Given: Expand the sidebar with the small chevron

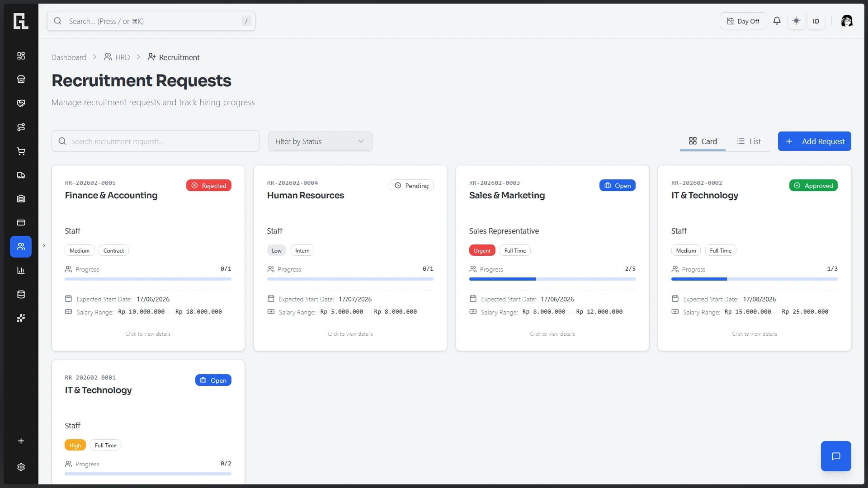Looking at the screenshot, I should 44,246.
